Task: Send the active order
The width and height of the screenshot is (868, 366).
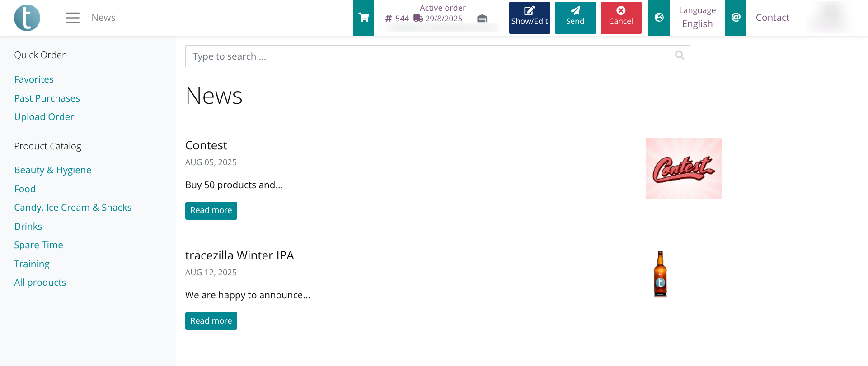Action: coord(575,18)
